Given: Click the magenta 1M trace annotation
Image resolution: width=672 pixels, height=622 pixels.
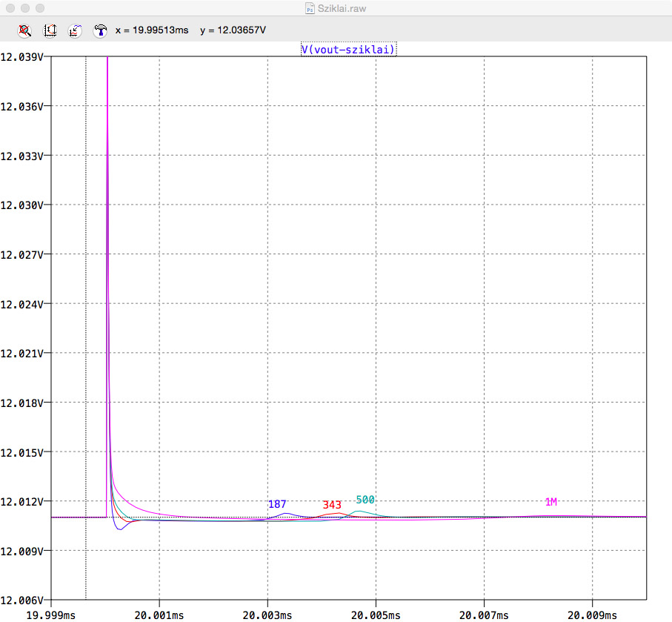Looking at the screenshot, I should pyautogui.click(x=551, y=502).
